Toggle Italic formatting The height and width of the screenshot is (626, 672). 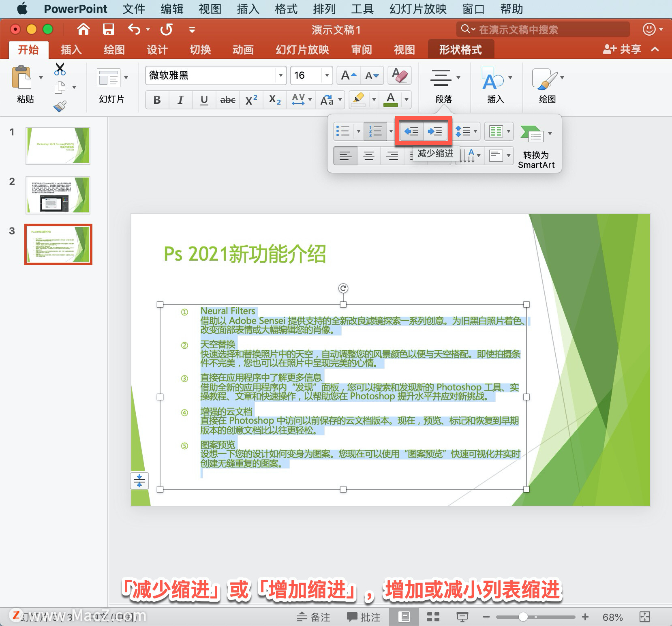181,100
